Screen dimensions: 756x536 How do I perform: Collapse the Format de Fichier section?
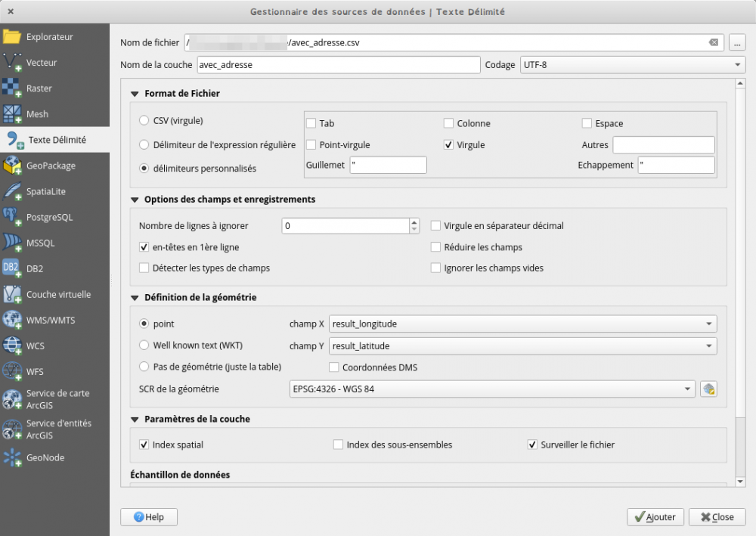[x=135, y=94]
